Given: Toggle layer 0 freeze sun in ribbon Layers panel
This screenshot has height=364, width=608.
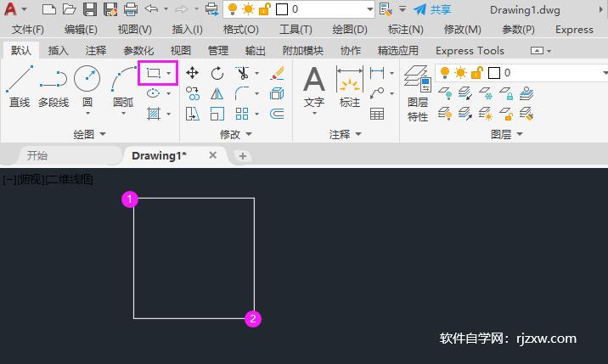Looking at the screenshot, I should pyautogui.click(x=460, y=72).
